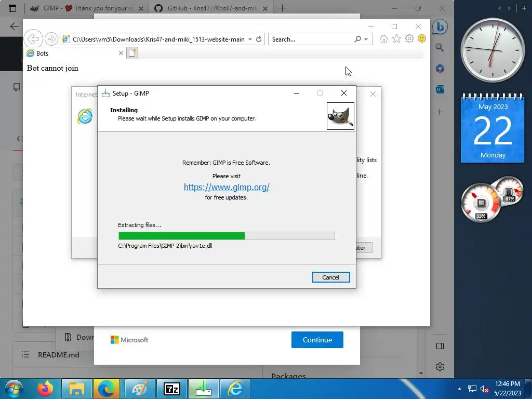The image size is (532, 399).
Task: Click the Continue button on Microsoft page
Action: click(317, 340)
